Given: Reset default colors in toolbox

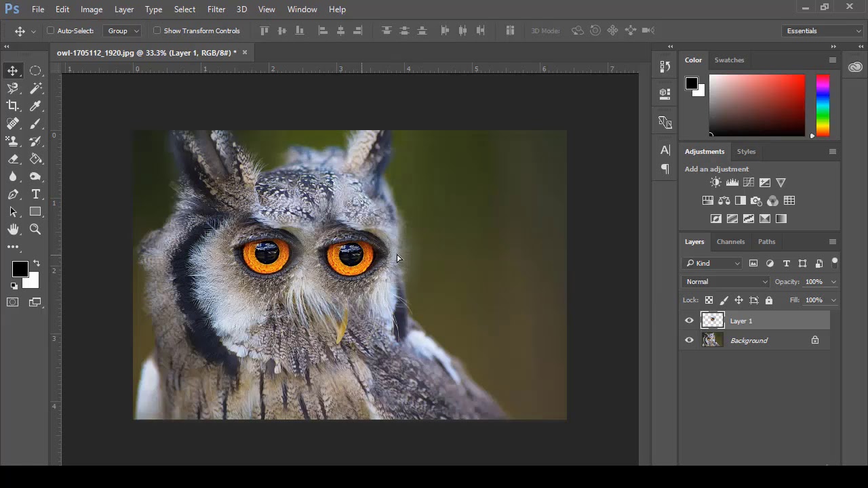Looking at the screenshot, I should tap(14, 286).
